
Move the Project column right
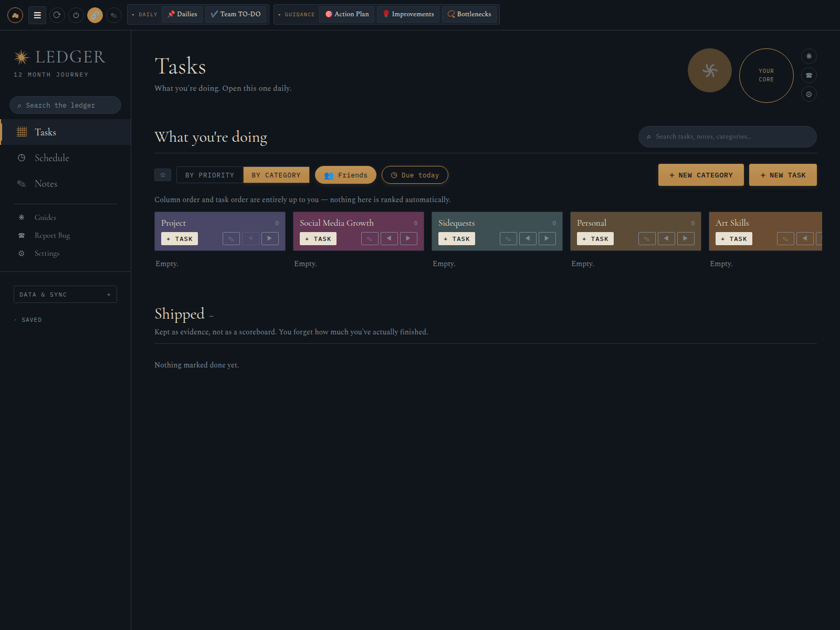point(270,239)
